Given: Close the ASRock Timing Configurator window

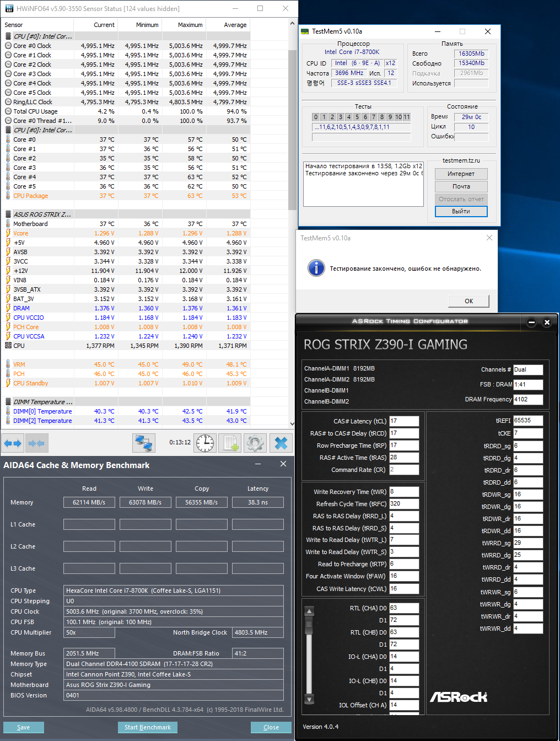Looking at the screenshot, I should click(547, 323).
